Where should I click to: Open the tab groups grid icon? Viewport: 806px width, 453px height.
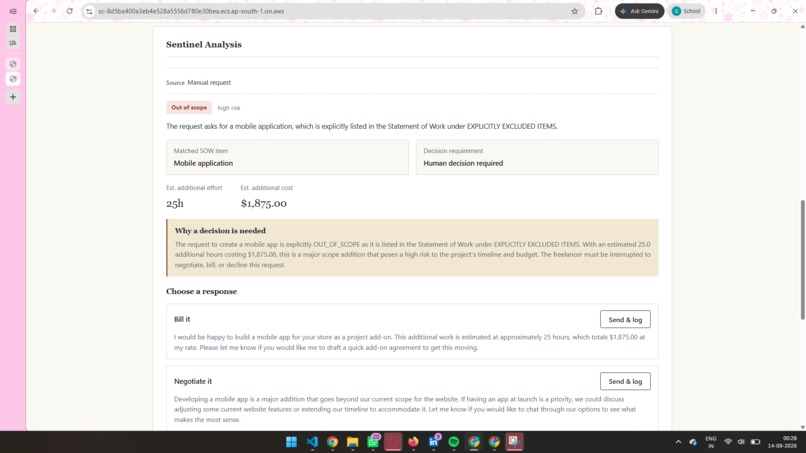pyautogui.click(x=13, y=29)
